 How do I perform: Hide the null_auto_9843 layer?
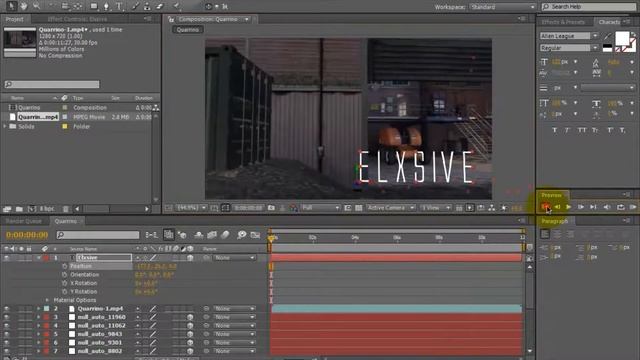(7, 334)
